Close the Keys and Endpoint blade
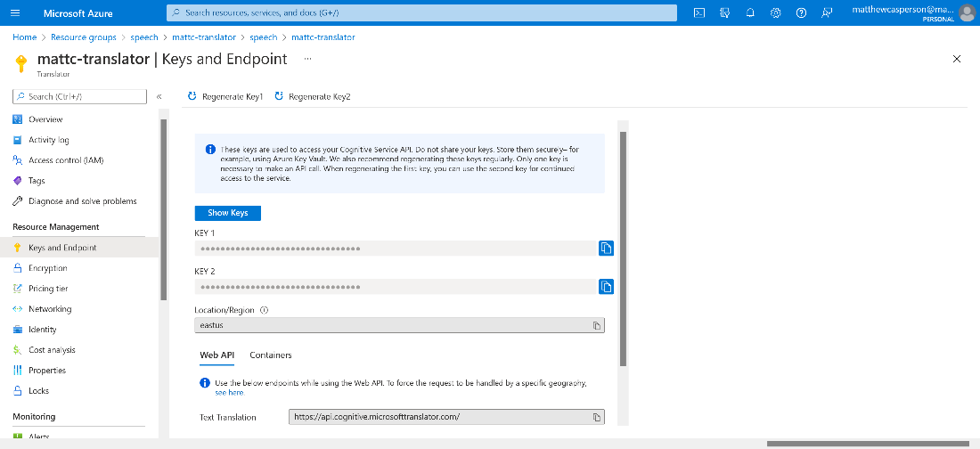Image resolution: width=980 pixels, height=449 pixels. tap(956, 59)
